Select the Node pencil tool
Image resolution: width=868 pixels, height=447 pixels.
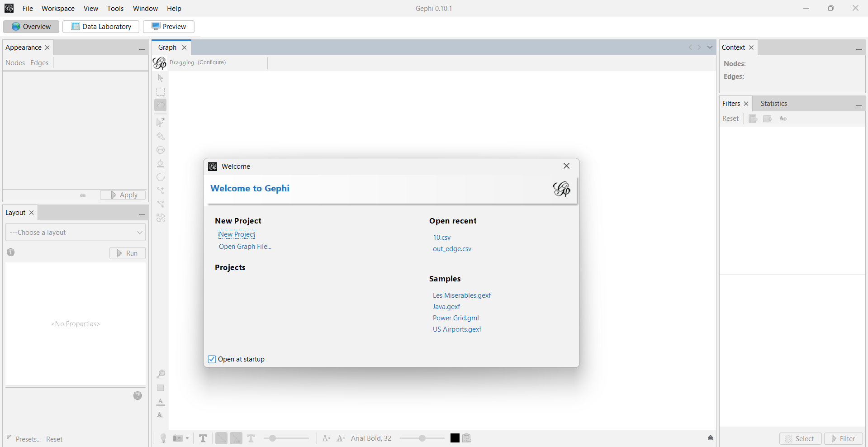click(x=161, y=177)
